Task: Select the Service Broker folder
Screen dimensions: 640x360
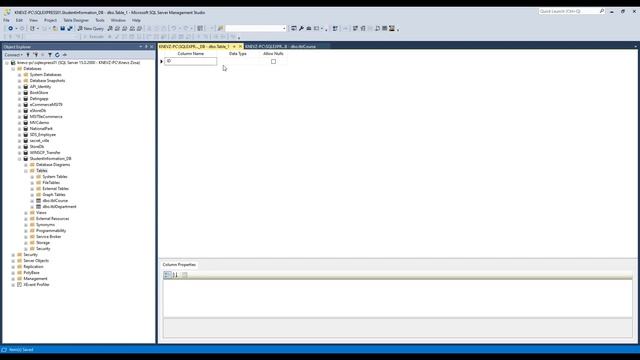Action: click(49, 236)
